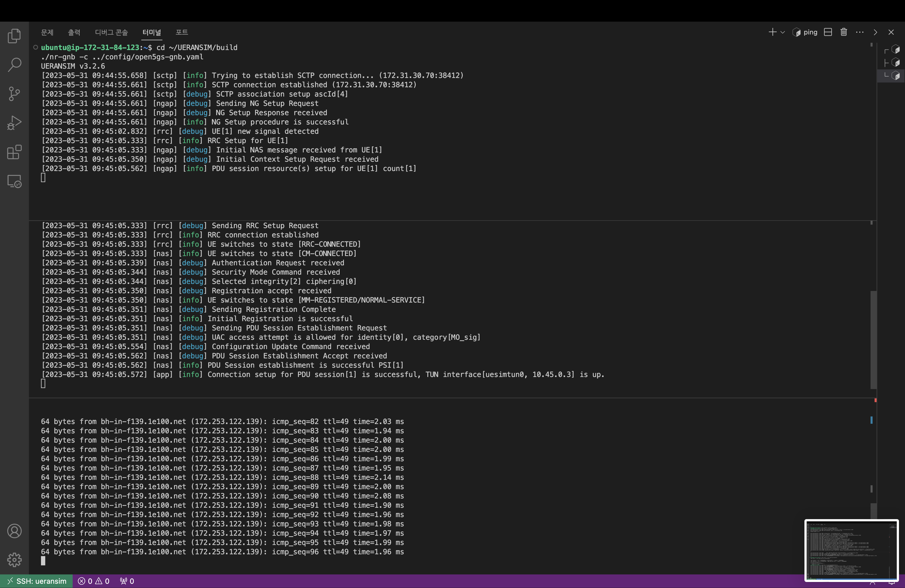Open errors and warnings status item
The height and width of the screenshot is (588, 905).
coord(94,581)
